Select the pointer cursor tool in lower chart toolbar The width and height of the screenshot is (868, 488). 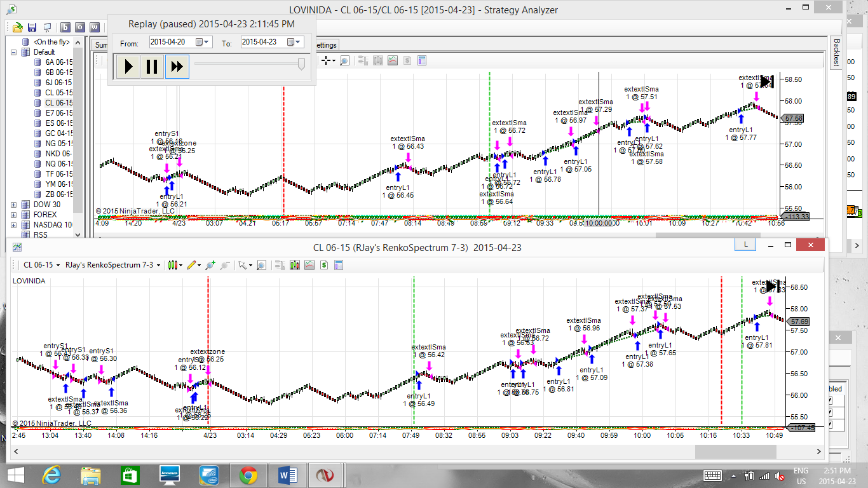(x=241, y=265)
